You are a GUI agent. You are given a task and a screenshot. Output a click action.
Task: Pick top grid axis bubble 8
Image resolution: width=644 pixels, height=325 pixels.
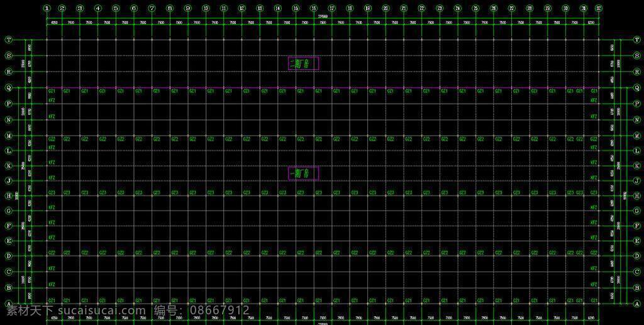(x=170, y=8)
